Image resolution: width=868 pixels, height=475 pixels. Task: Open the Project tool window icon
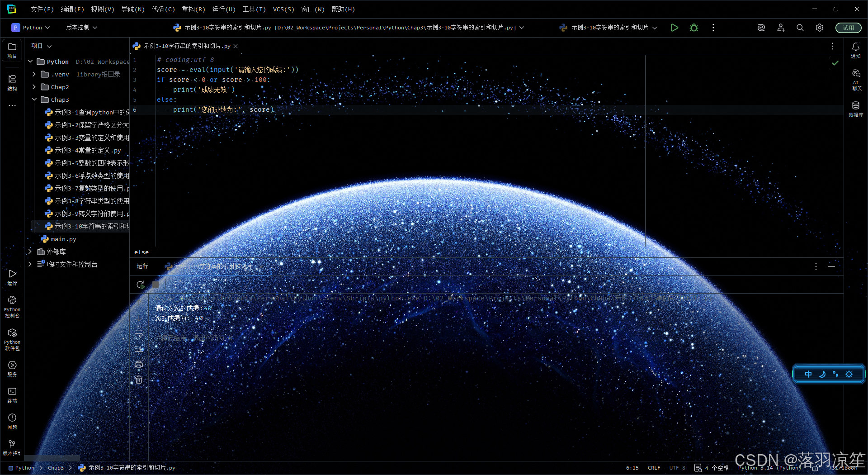pos(12,50)
